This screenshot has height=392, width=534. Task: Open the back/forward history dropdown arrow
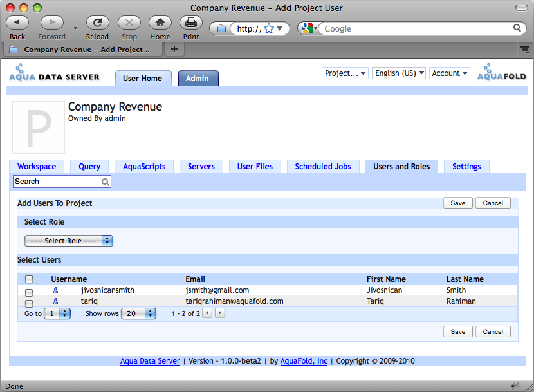[x=75, y=28]
